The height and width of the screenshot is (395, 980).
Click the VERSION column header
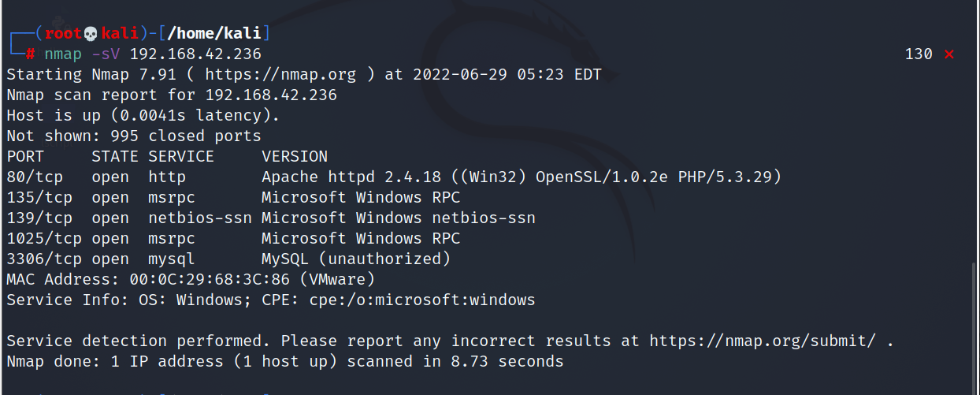click(x=295, y=157)
